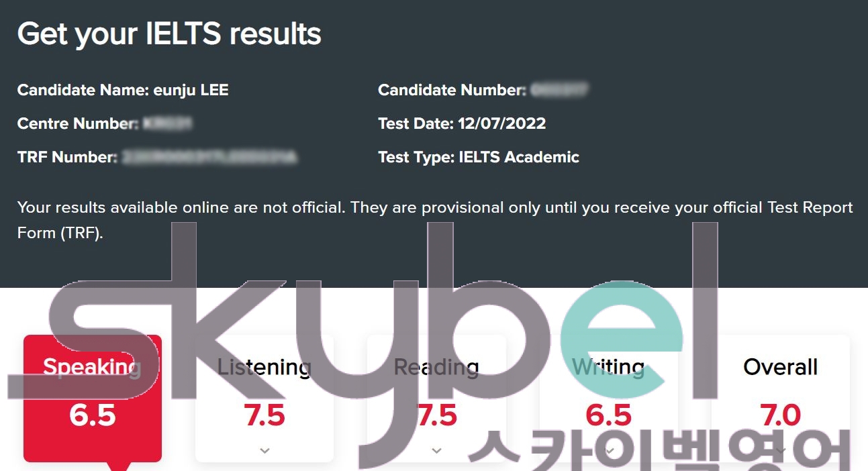Click the Candidate Name eunju LEE field
The height and width of the screenshot is (471, 868).
[x=123, y=90]
